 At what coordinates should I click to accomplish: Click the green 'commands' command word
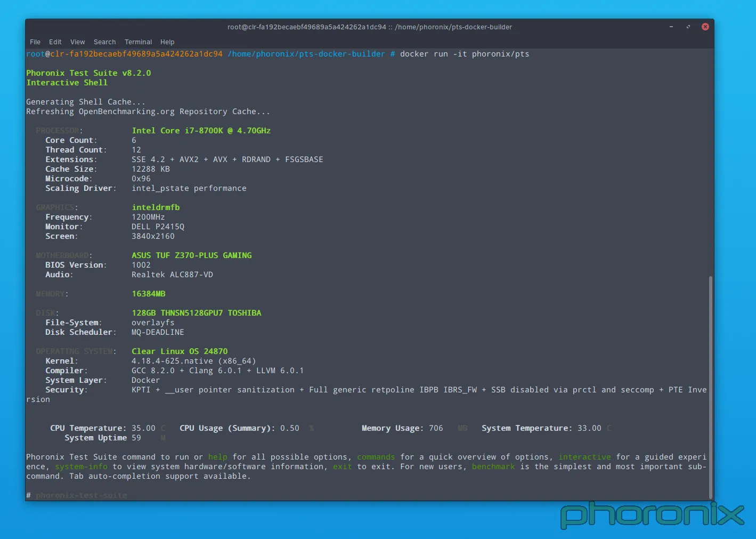[x=376, y=457]
